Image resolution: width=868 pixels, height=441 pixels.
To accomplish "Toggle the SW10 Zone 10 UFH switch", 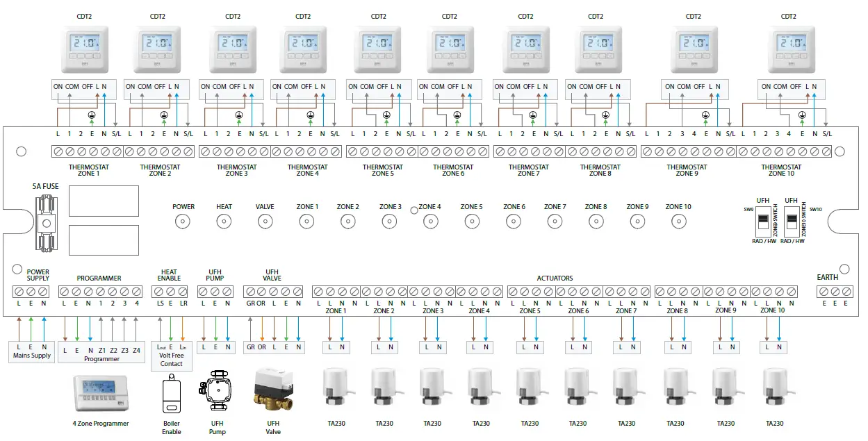I will (791, 222).
